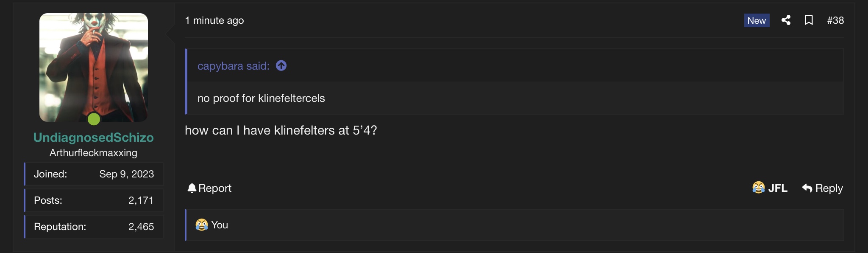The width and height of the screenshot is (868, 253).
Task: Click the New badge label
Action: (757, 20)
